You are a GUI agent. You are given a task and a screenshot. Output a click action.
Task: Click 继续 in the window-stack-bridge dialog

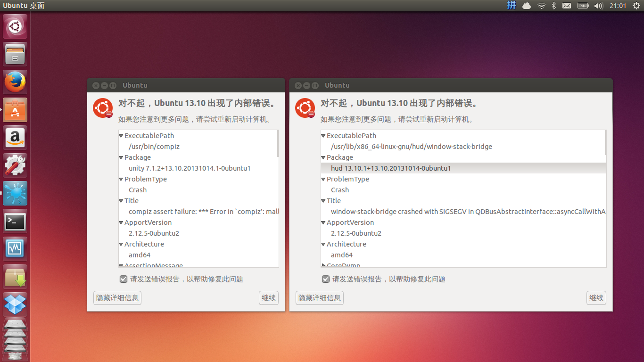pyautogui.click(x=596, y=298)
